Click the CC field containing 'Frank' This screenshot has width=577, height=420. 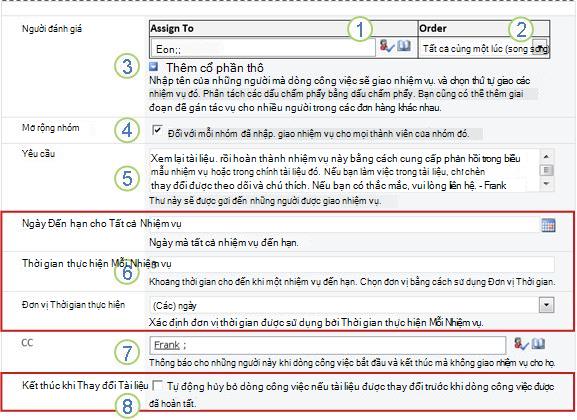[x=328, y=345]
